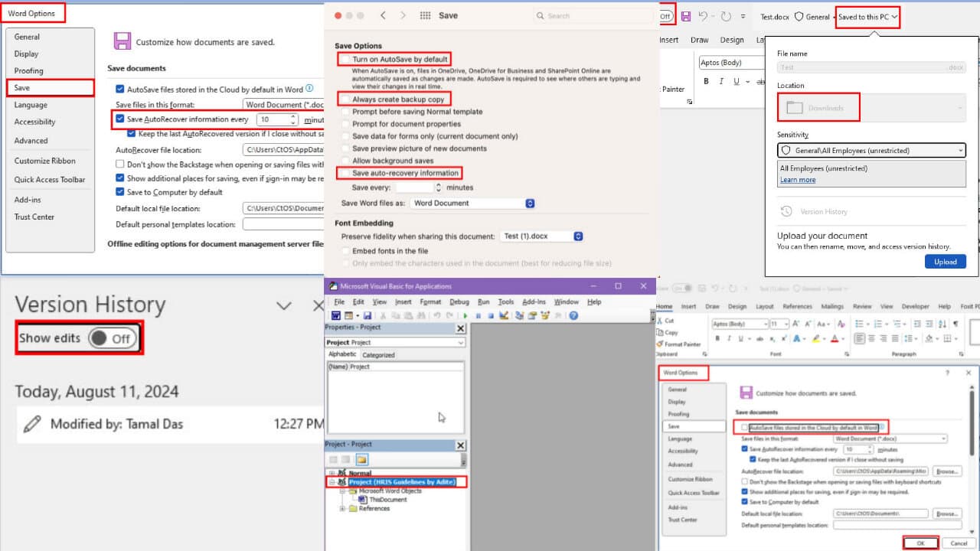Click back arrow in Mac Save preferences
The width and height of the screenshot is (980, 551).
tap(383, 15)
